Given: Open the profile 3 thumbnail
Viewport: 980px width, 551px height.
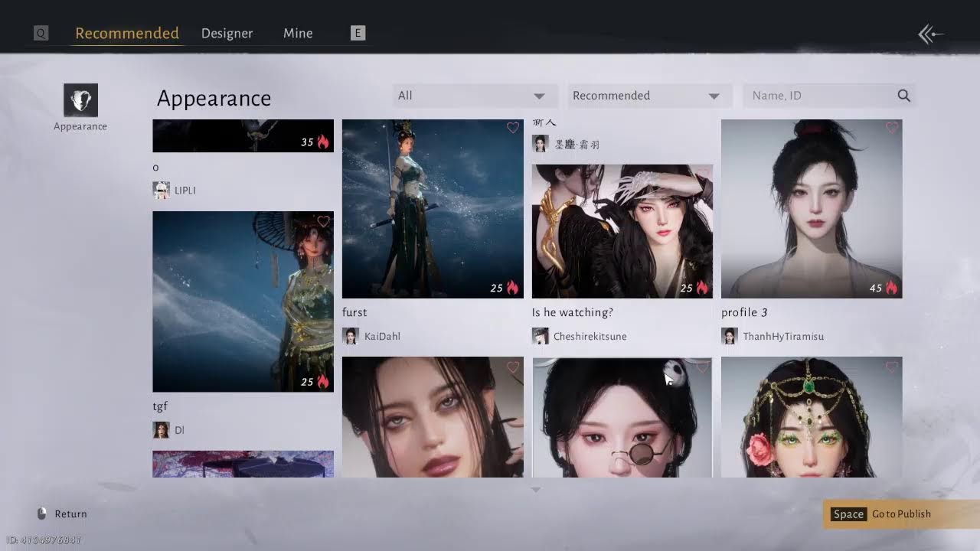Looking at the screenshot, I should tap(812, 209).
